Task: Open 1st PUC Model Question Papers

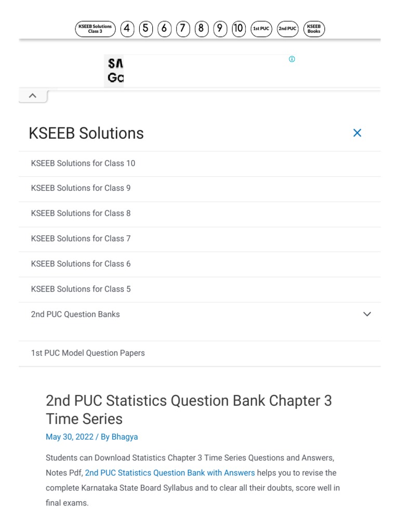Action: tap(88, 353)
